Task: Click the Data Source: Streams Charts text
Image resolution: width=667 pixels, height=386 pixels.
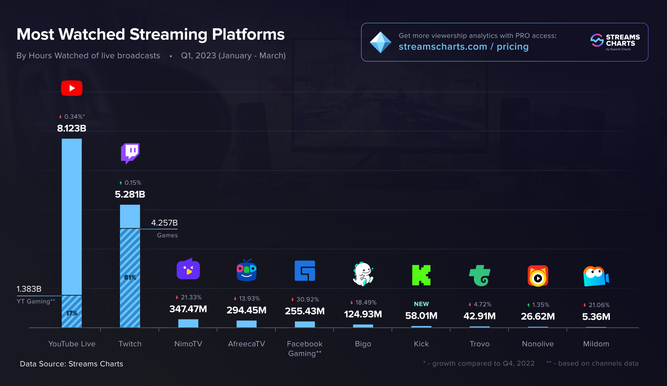Action: click(x=71, y=364)
